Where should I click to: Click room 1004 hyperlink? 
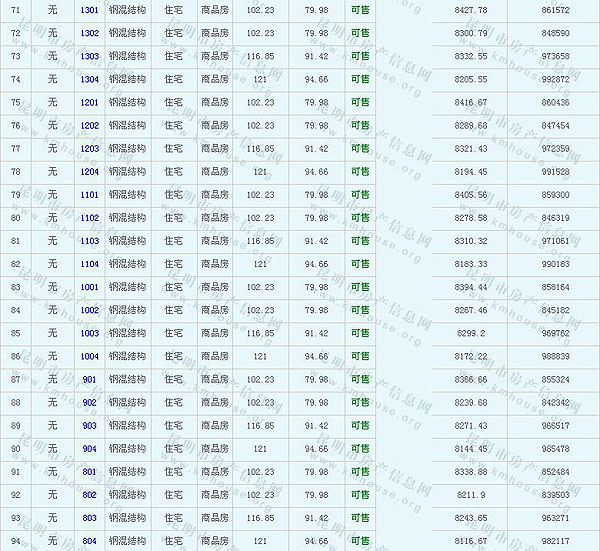[x=89, y=356]
